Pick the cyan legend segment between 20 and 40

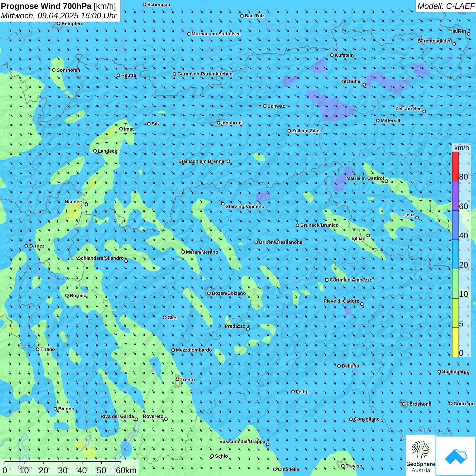pos(455,255)
